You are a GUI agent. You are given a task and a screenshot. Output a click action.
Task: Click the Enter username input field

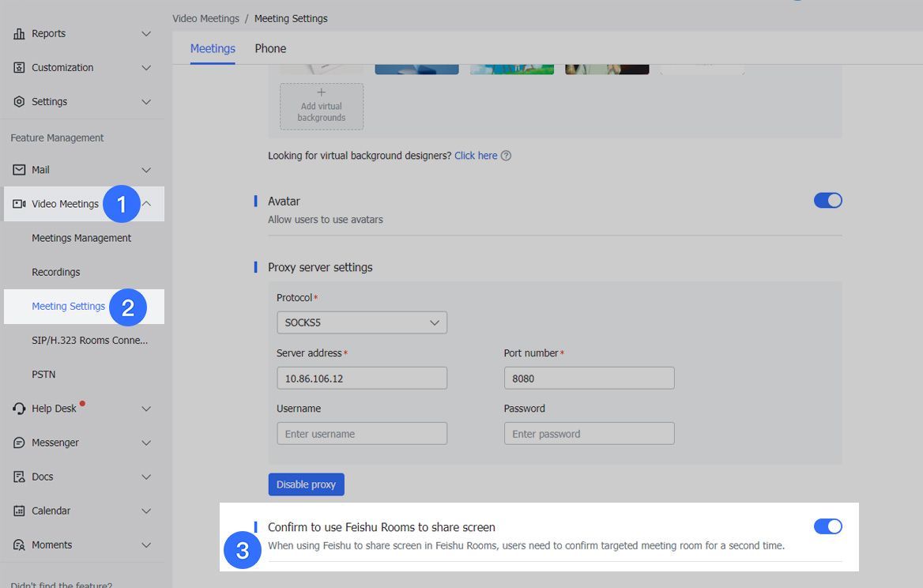pyautogui.click(x=361, y=432)
